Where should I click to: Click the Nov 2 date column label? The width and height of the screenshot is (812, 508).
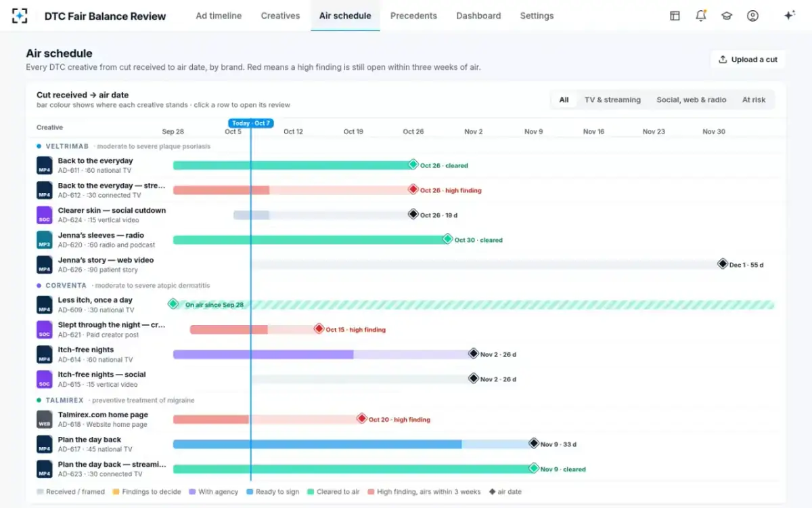[474, 131]
